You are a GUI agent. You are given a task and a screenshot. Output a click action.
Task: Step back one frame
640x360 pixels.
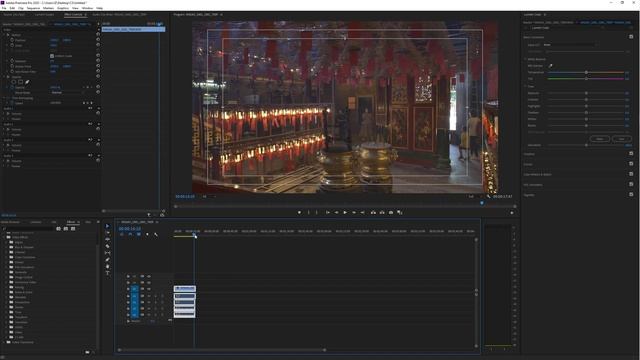pos(336,212)
